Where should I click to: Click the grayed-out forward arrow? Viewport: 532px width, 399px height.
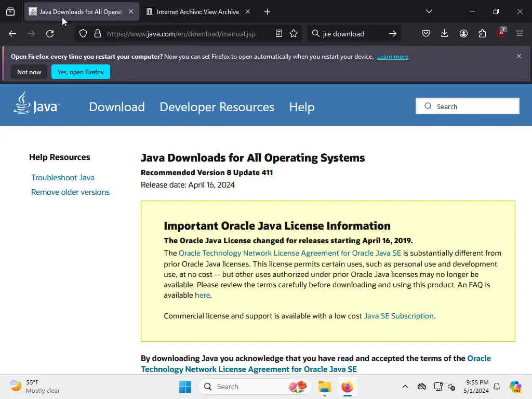(31, 34)
